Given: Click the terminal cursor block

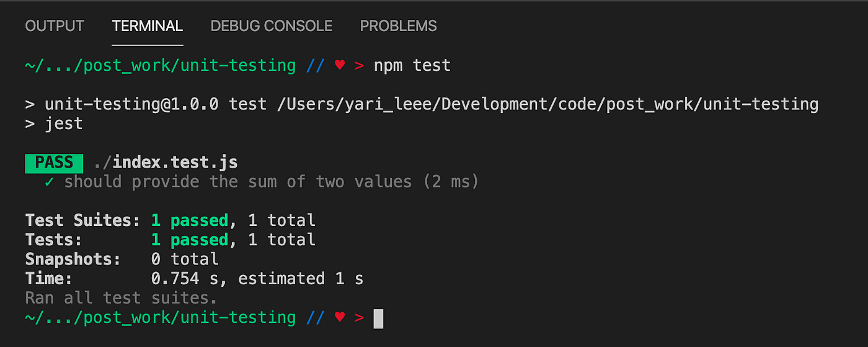Looking at the screenshot, I should tap(378, 318).
